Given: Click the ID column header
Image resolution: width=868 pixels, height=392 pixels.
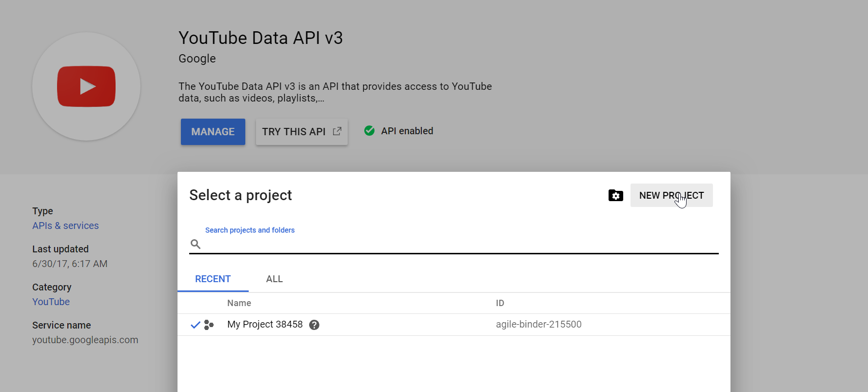Looking at the screenshot, I should 500,303.
